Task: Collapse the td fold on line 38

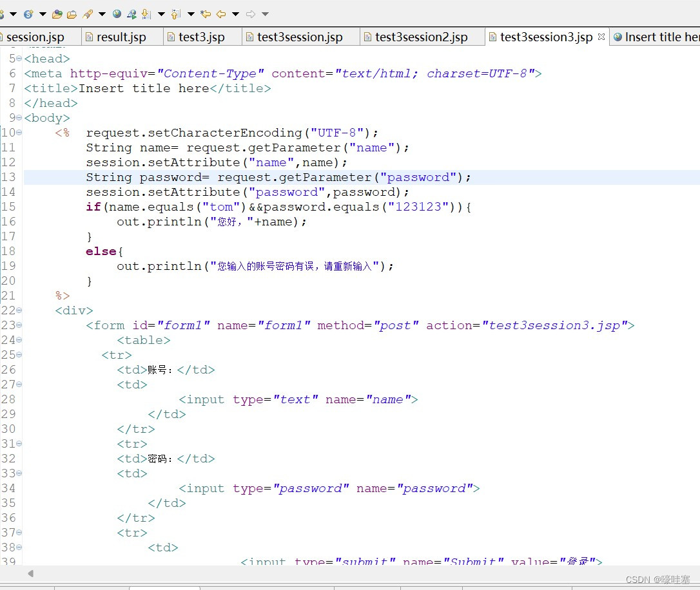Action: tap(19, 547)
